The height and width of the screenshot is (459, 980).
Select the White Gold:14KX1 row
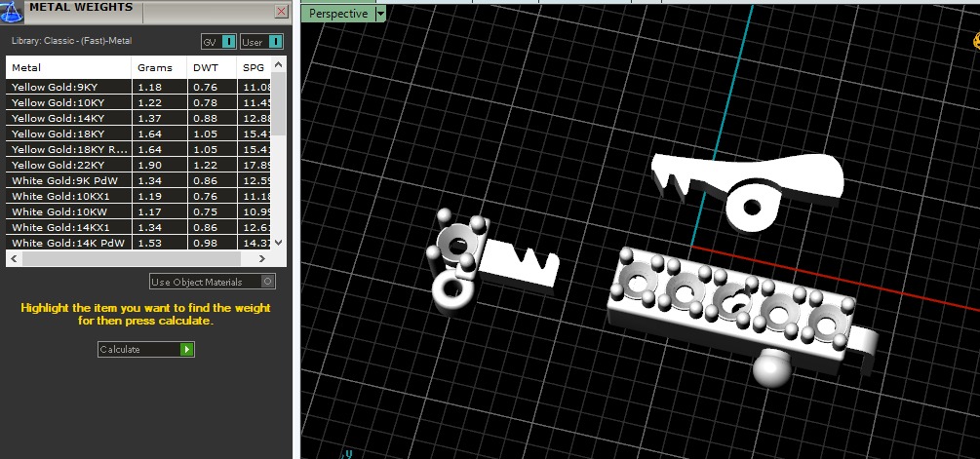pos(139,227)
